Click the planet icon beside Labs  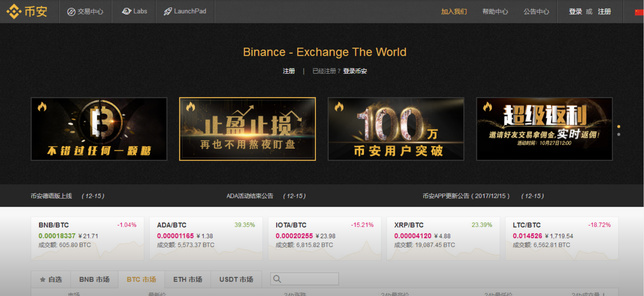pyautogui.click(x=127, y=11)
